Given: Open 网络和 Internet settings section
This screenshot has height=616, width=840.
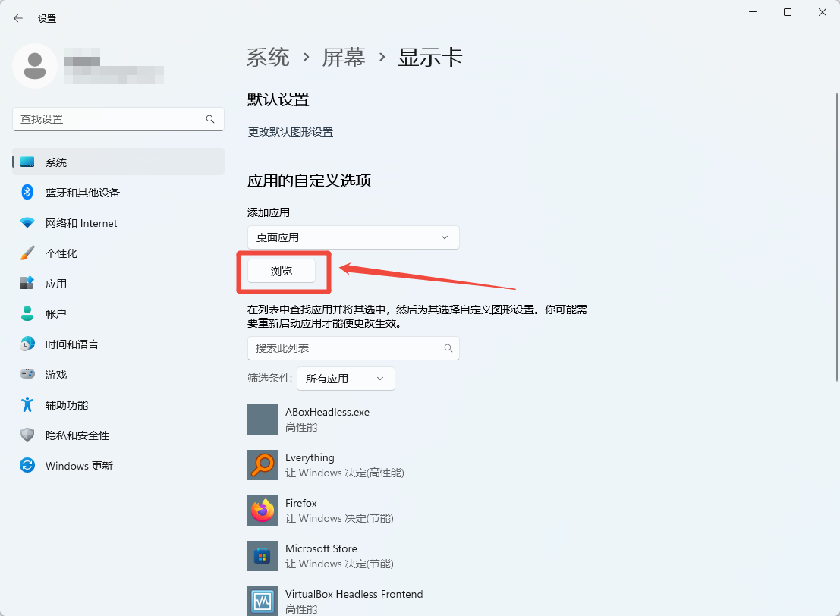Looking at the screenshot, I should (80, 223).
